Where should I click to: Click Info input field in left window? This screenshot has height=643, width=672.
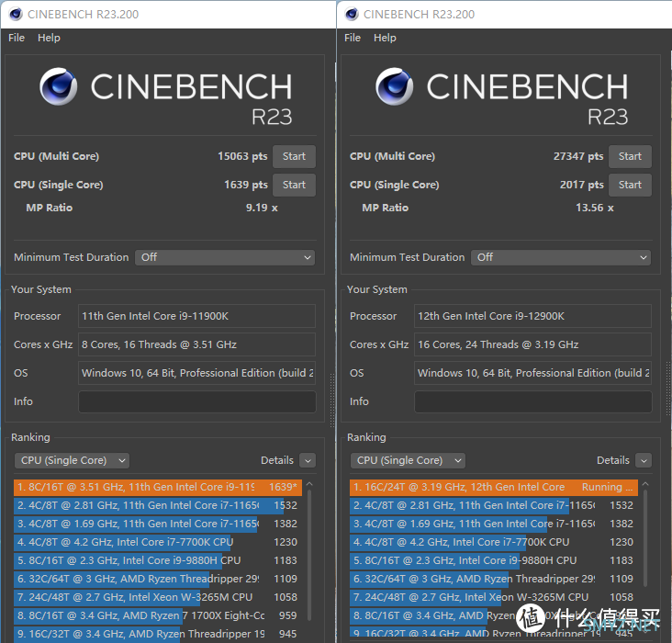point(197,402)
